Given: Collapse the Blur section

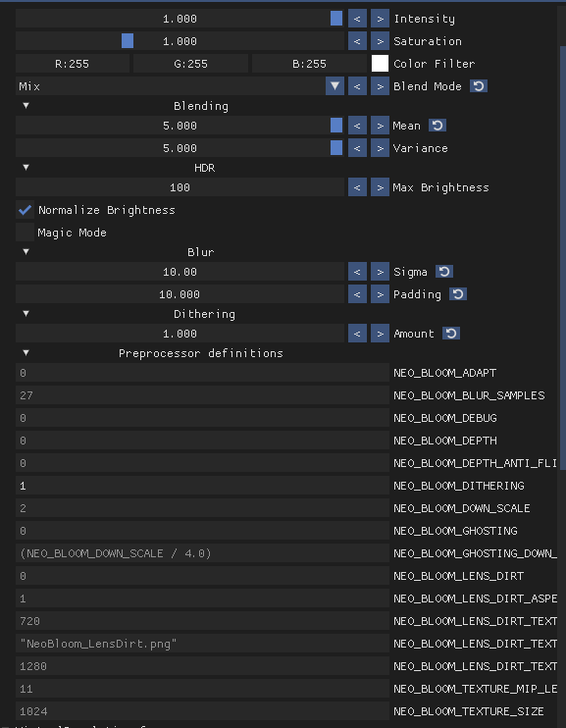Looking at the screenshot, I should (26, 252).
